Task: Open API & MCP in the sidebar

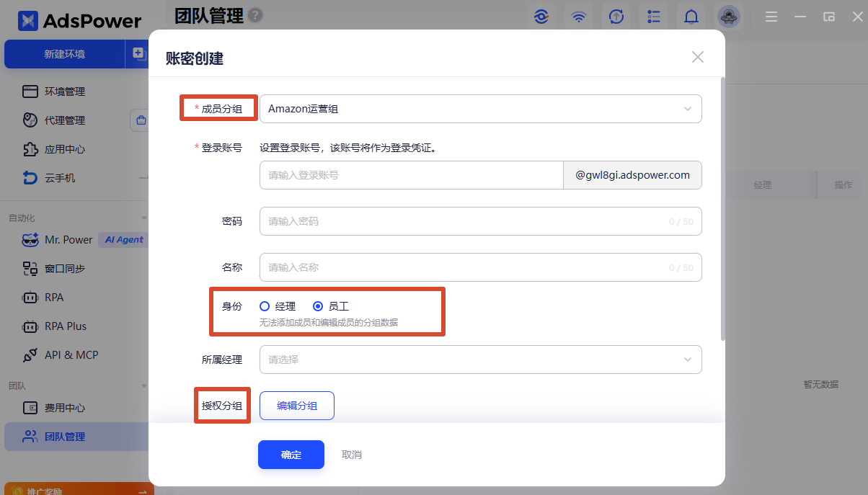Action: point(71,355)
